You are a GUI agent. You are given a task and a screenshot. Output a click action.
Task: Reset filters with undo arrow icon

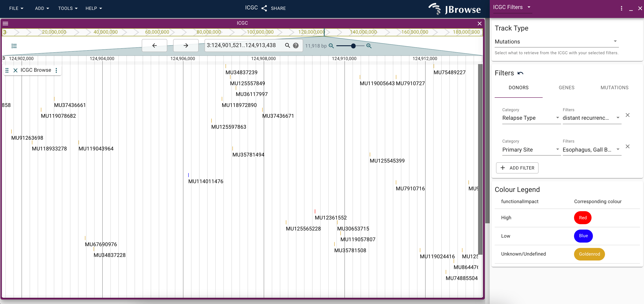520,73
